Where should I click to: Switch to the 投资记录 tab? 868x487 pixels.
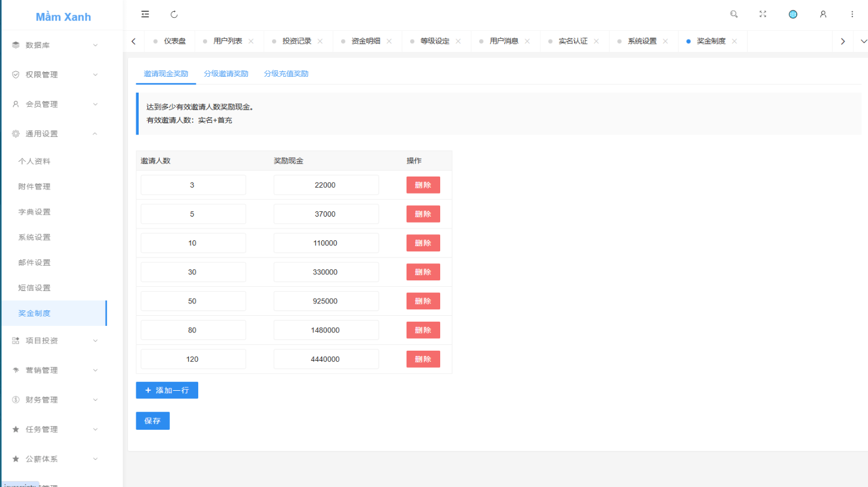pyautogui.click(x=297, y=41)
